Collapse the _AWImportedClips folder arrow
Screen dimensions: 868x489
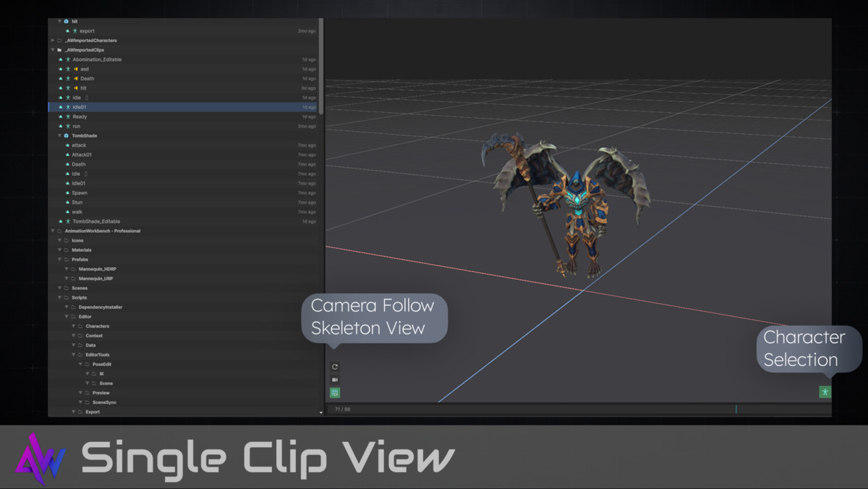[52, 50]
